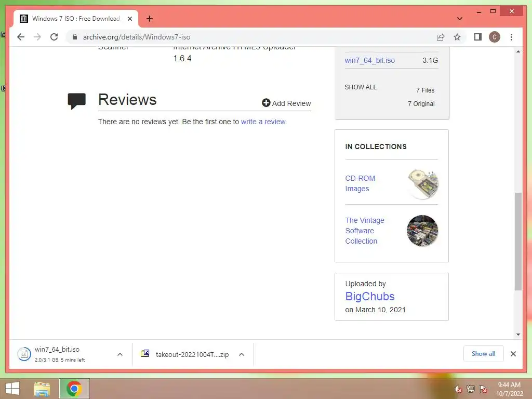Click the Add Review plus icon
The height and width of the screenshot is (399, 532).
tap(266, 103)
